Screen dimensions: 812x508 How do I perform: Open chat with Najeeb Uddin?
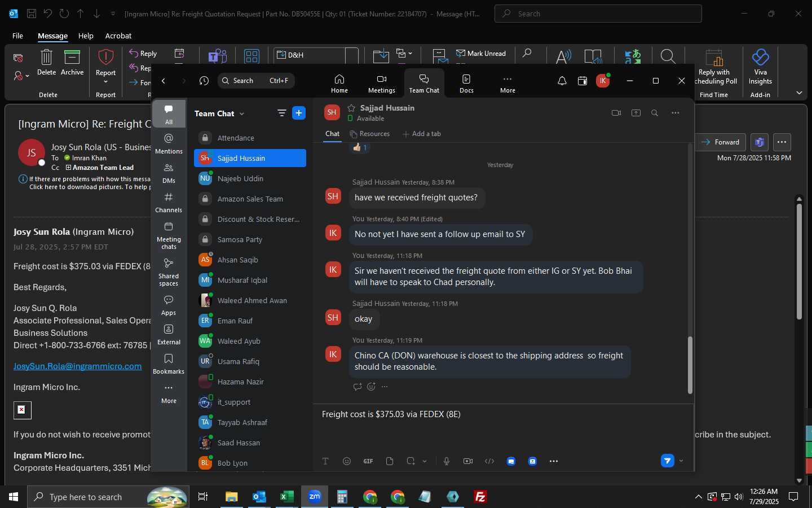(x=250, y=178)
